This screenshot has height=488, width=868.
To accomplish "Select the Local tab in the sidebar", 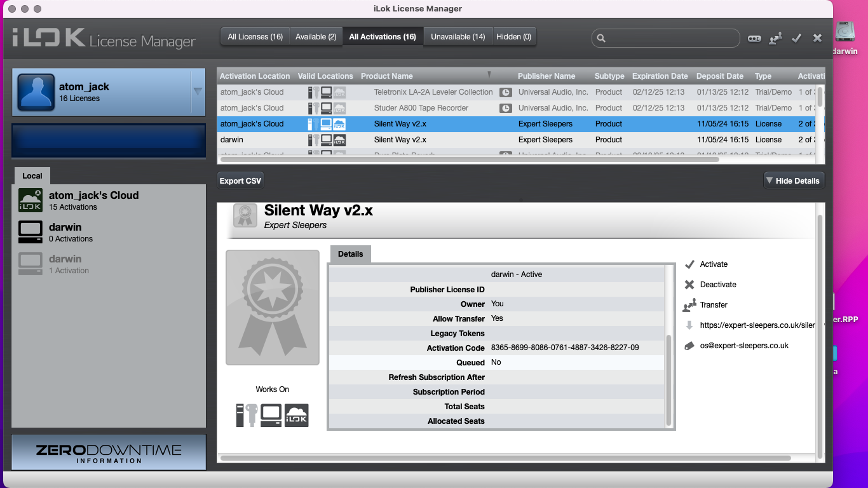I will pos(32,176).
